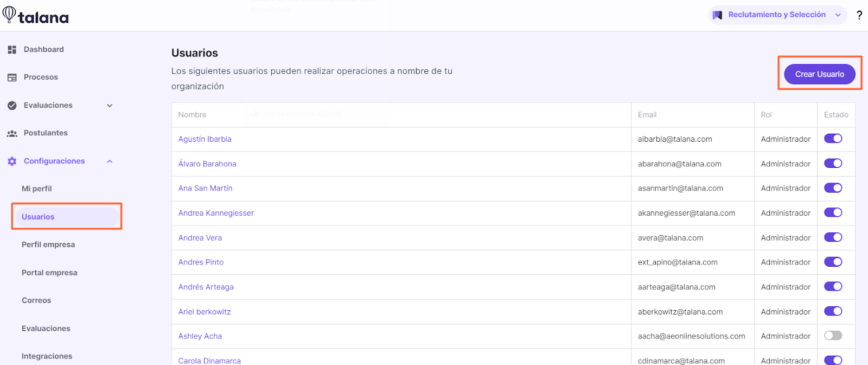The image size is (868, 365).
Task: Open Procesos in the sidebar
Action: click(x=41, y=77)
